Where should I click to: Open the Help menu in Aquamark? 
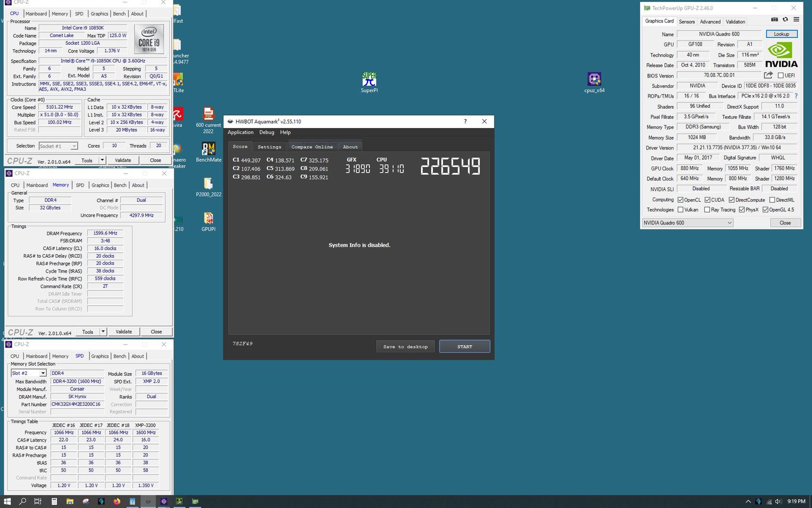pyautogui.click(x=285, y=133)
